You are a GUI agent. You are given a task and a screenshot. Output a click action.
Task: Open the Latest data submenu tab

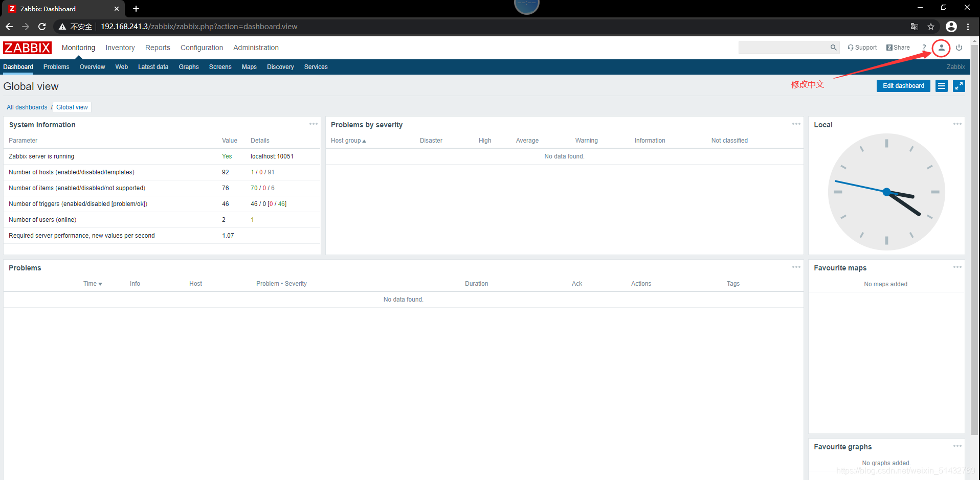pos(153,67)
